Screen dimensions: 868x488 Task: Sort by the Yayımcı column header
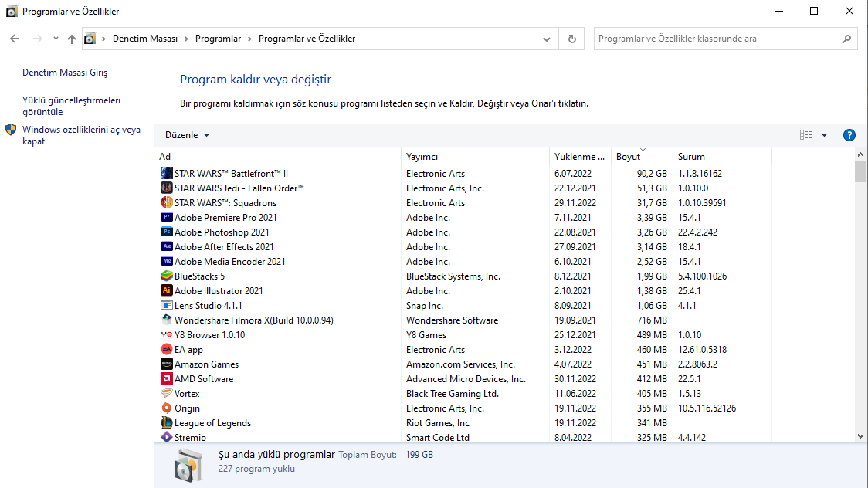tap(476, 157)
